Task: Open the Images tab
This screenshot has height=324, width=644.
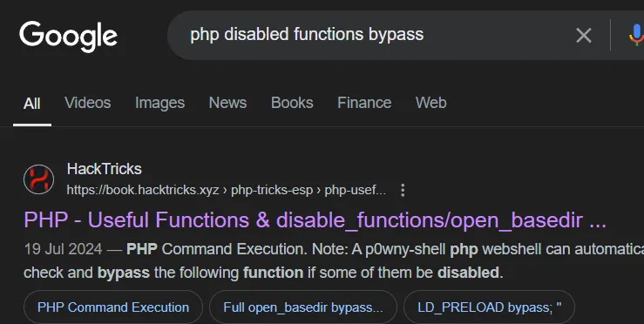Action: [x=159, y=103]
